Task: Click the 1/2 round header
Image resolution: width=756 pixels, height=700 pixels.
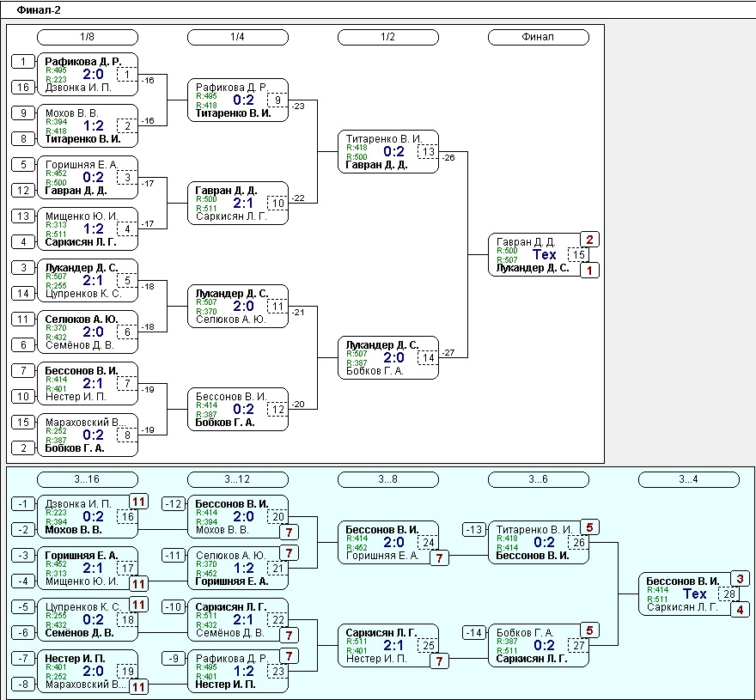Action: (x=388, y=37)
